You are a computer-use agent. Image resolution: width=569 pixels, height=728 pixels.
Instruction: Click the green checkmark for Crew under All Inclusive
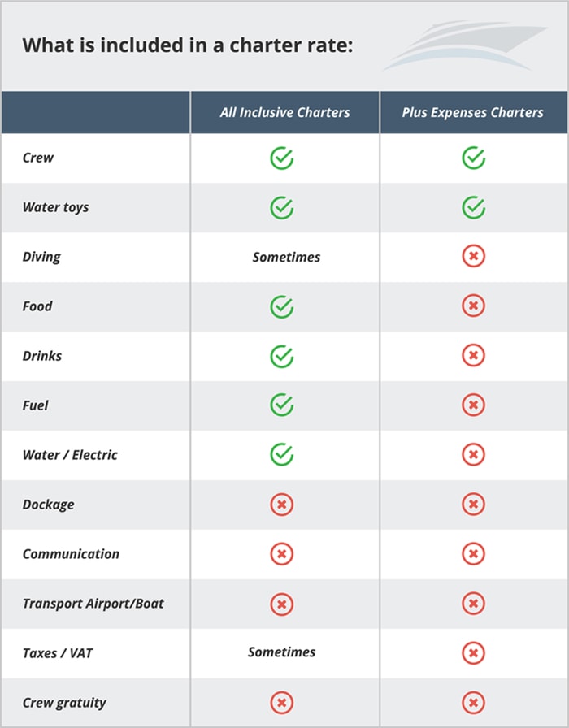[281, 158]
